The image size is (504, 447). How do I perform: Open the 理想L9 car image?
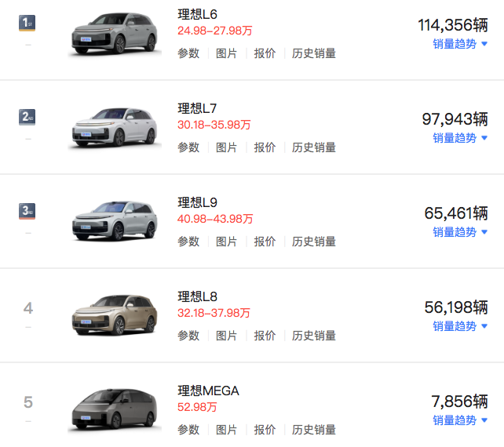[113, 220]
